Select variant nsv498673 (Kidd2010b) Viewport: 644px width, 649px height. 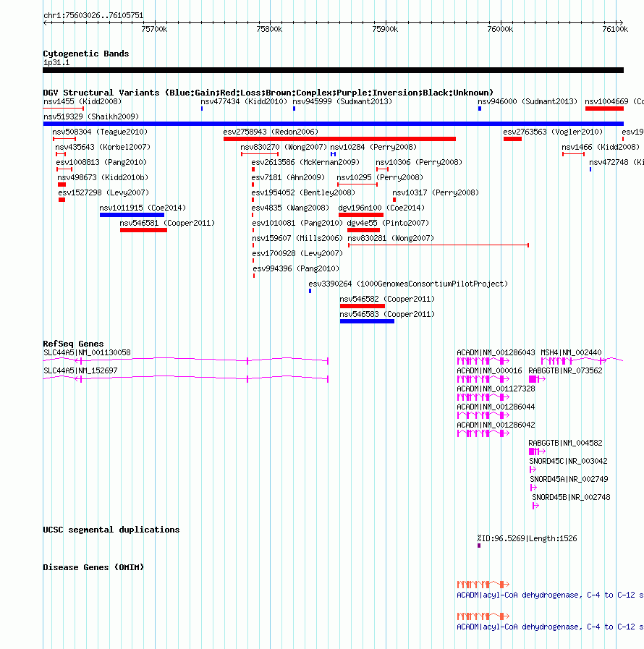tap(103, 177)
